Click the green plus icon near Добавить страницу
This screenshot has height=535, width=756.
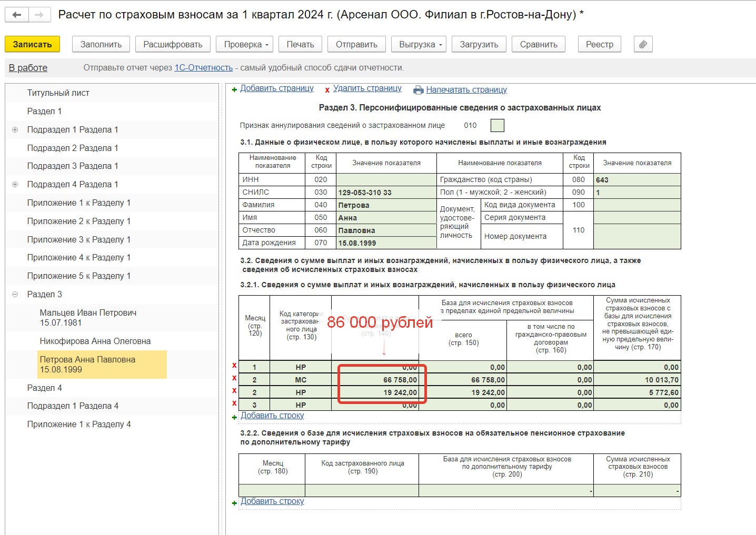tap(234, 90)
